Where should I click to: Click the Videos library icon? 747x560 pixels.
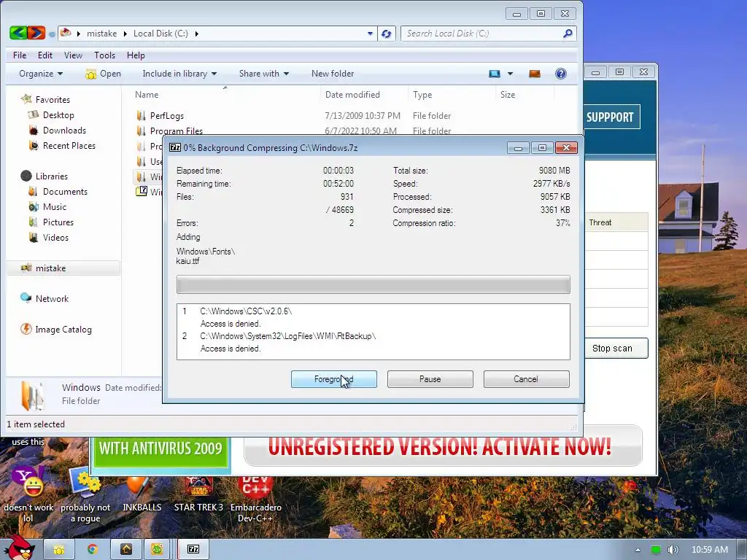click(x=33, y=237)
